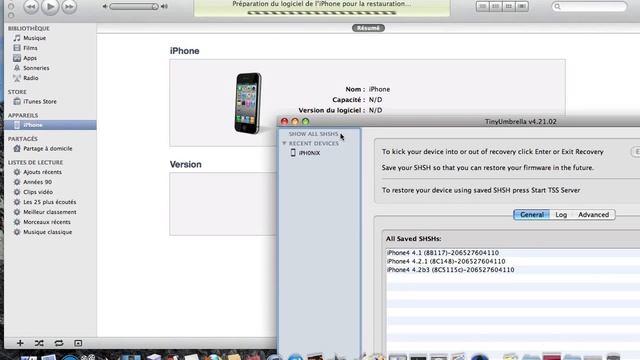Switch to the Log tab in TinyUmbrella
Screen dimensions: 640x360
pyautogui.click(x=561, y=215)
